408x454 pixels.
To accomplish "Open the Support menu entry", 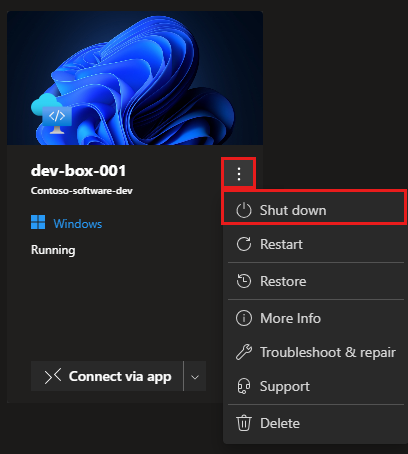I will click(x=314, y=386).
